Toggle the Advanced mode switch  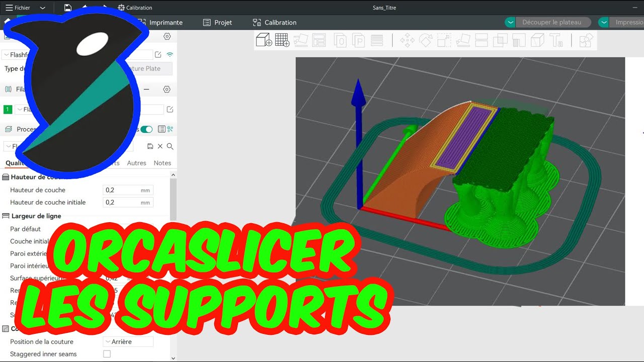pyautogui.click(x=146, y=129)
